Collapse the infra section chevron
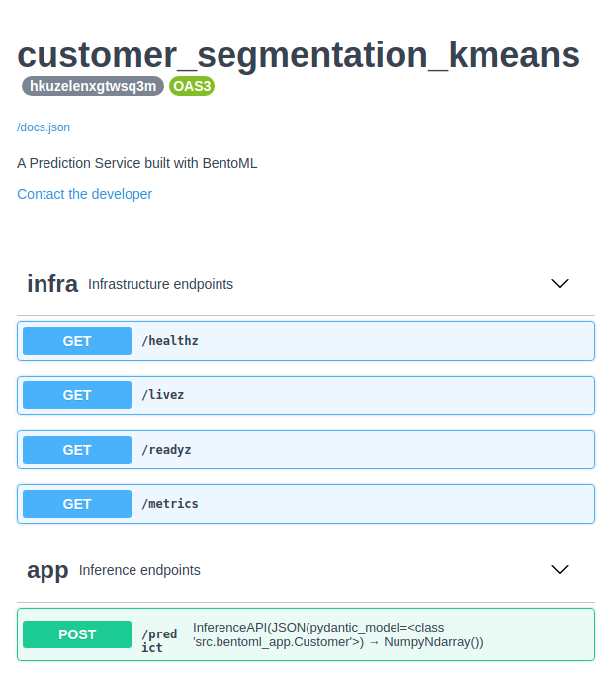The height and width of the screenshot is (675, 616). point(560,284)
